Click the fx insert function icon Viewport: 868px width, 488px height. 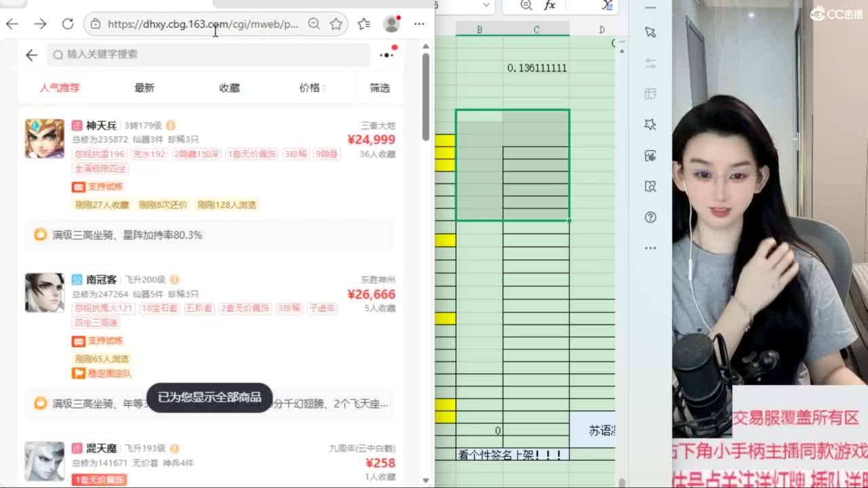pos(549,5)
